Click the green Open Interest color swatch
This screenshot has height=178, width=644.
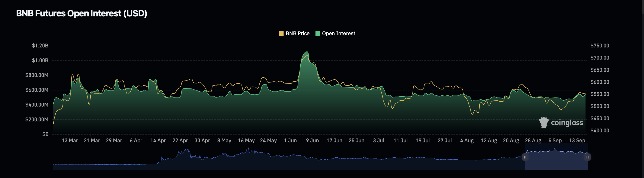click(318, 33)
